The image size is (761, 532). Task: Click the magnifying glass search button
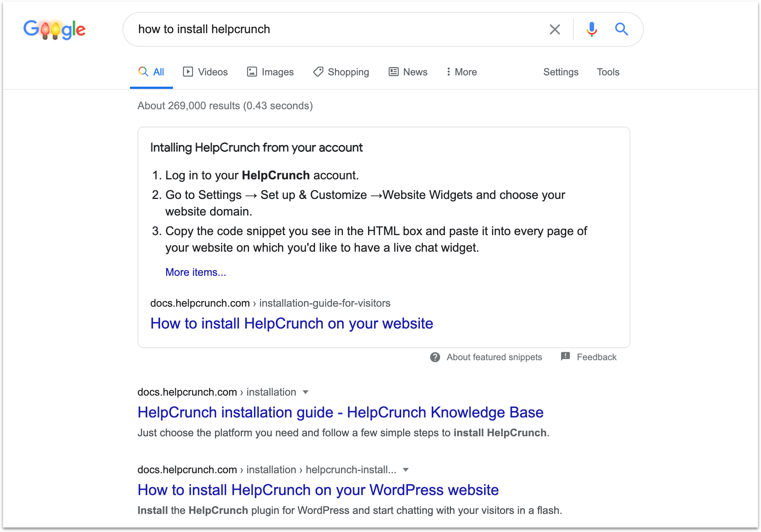621,29
